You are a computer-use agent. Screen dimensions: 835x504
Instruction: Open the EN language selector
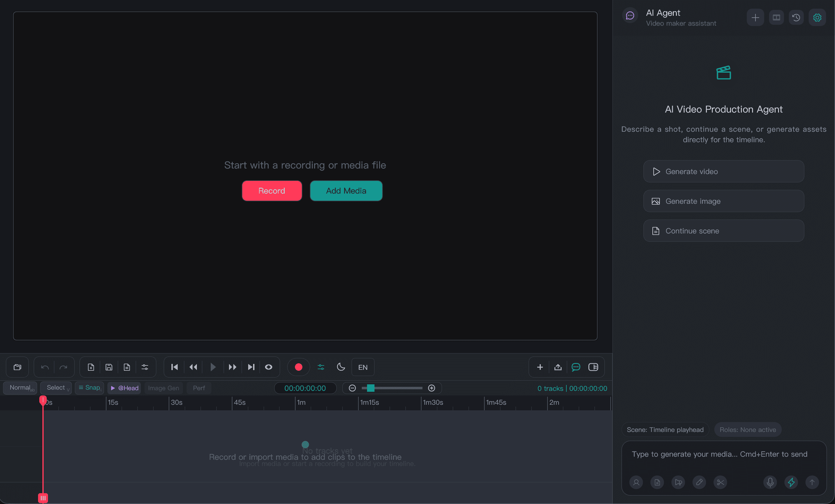pyautogui.click(x=363, y=367)
